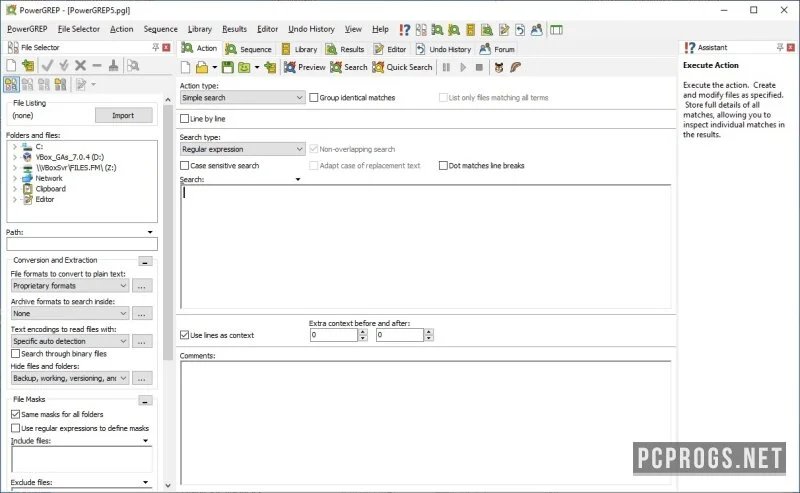
Task: Open Hide files and folders dropdown
Action: [x=69, y=378]
